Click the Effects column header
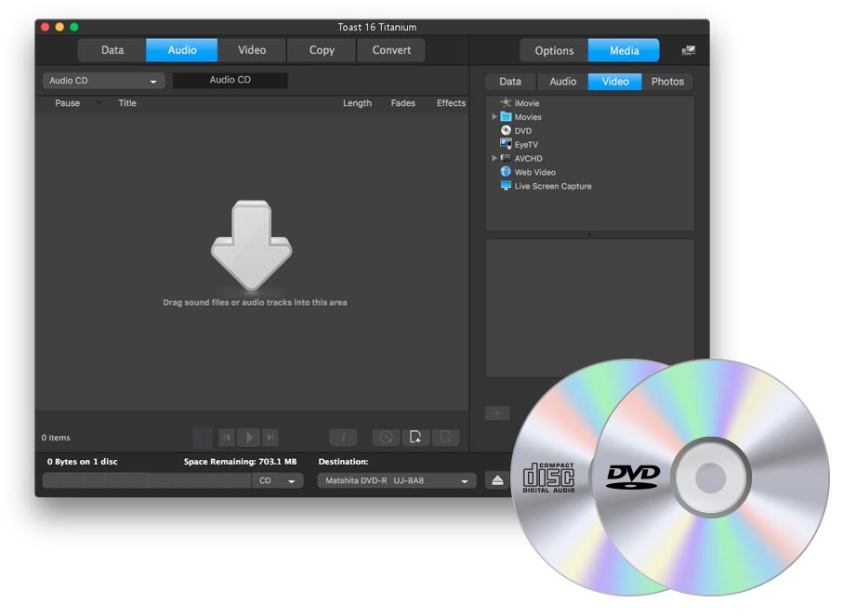Image resolution: width=856 pixels, height=616 pixels. point(451,103)
